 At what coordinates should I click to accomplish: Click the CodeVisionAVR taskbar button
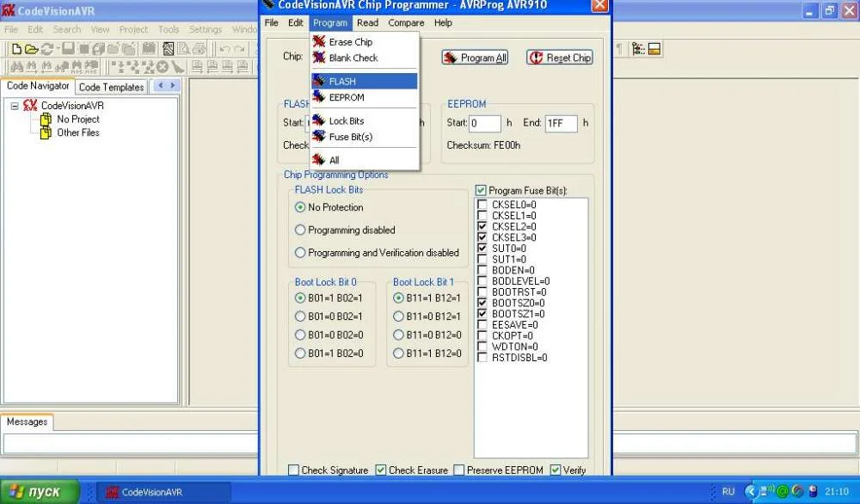pyautogui.click(x=163, y=492)
